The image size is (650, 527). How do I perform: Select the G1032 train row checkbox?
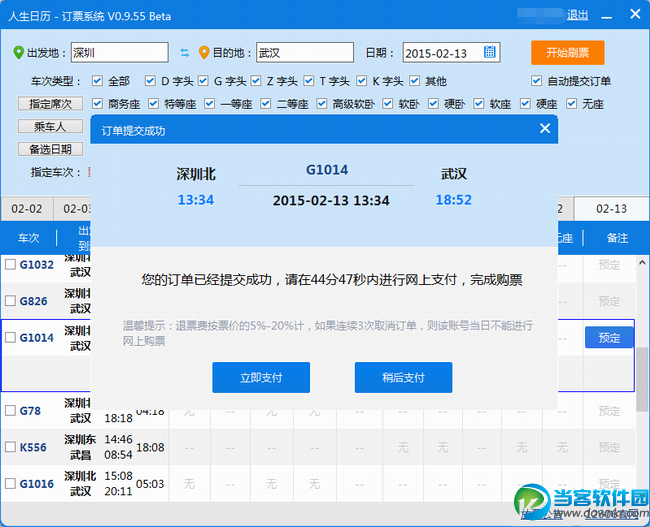(10, 265)
